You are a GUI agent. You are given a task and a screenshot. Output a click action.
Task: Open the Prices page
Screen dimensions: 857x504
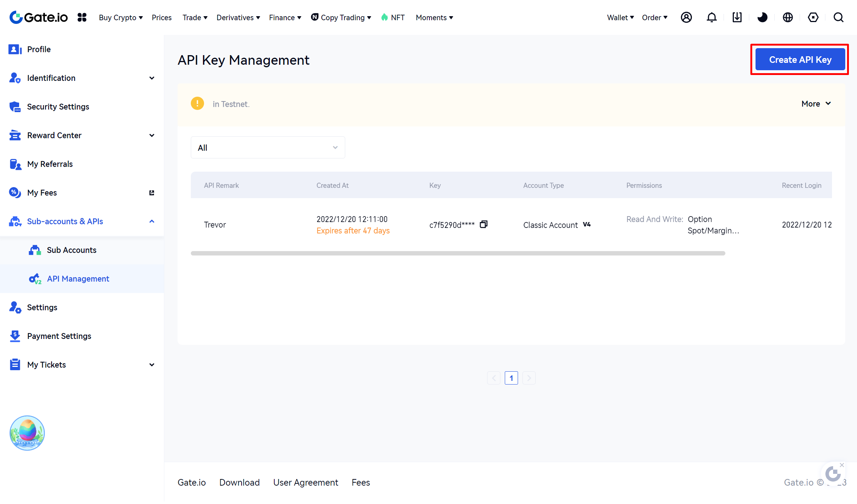(161, 18)
